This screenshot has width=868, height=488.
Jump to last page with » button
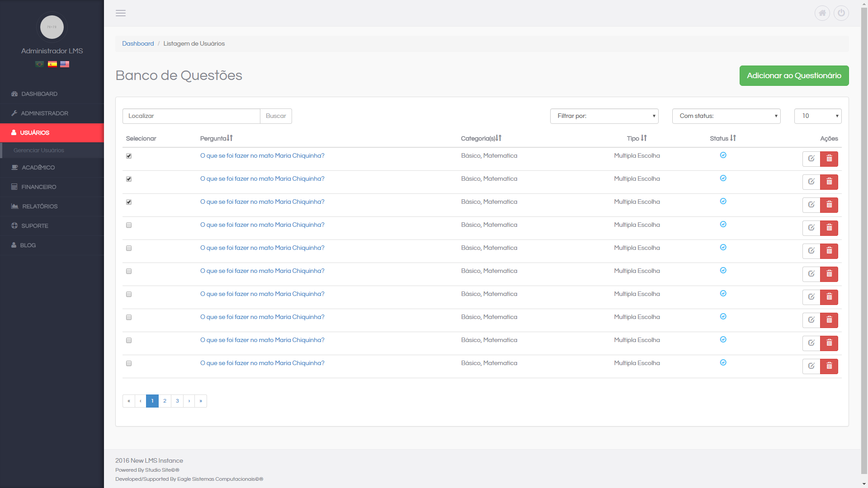[201, 401]
